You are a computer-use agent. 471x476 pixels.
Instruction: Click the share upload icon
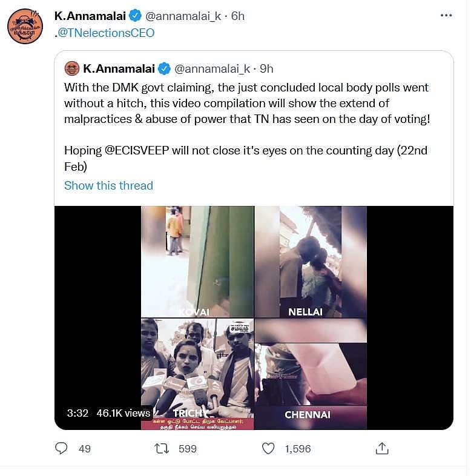382,448
